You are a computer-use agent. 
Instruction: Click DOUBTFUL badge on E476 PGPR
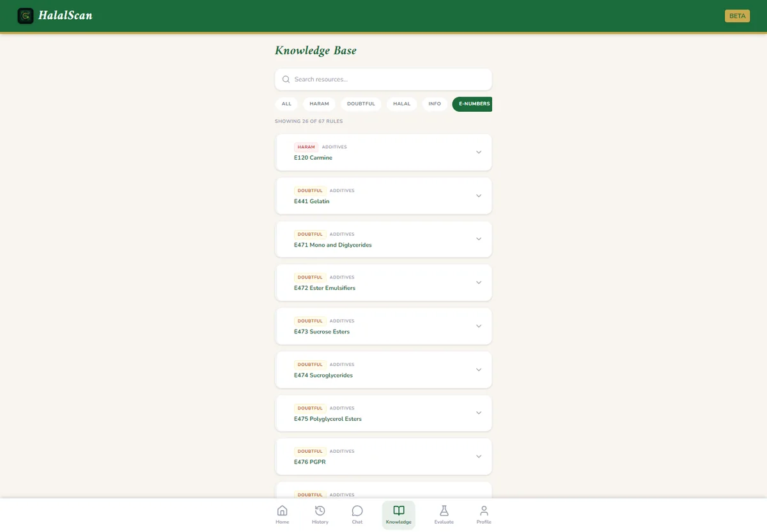pos(310,452)
